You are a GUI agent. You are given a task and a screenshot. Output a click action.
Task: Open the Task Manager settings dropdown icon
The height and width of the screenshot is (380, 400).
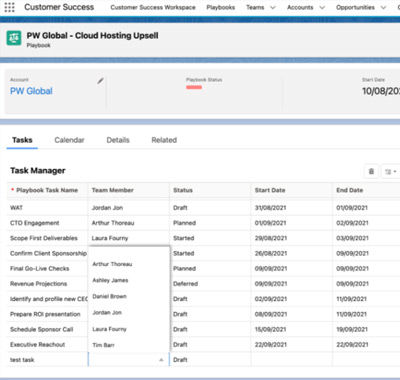[390, 172]
